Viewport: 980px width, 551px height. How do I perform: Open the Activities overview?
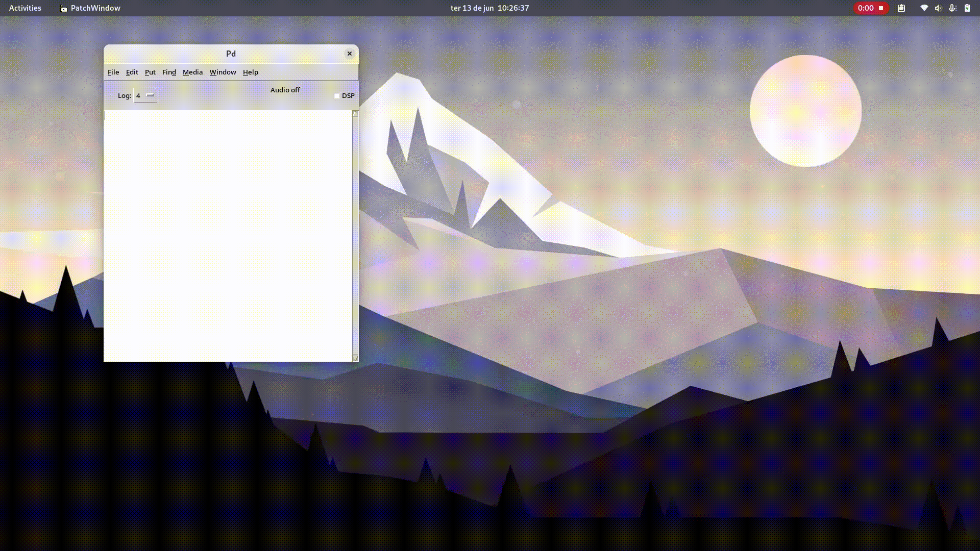pos(25,8)
